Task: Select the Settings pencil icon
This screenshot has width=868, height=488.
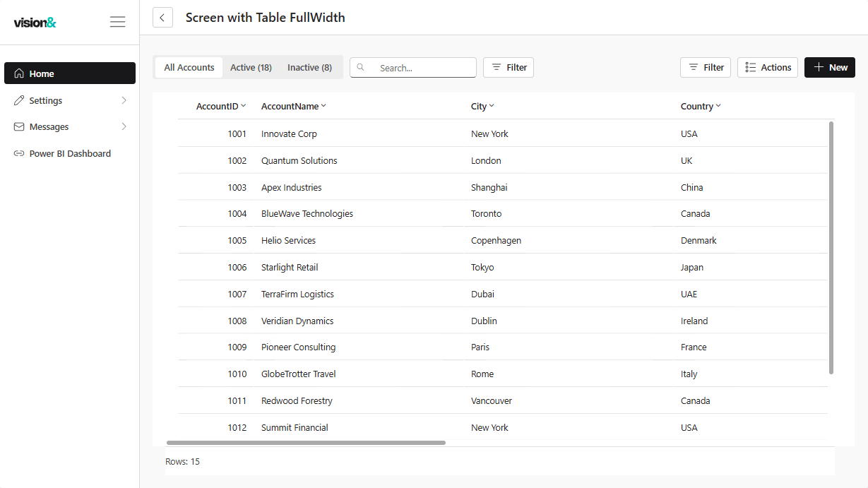Action: click(18, 100)
